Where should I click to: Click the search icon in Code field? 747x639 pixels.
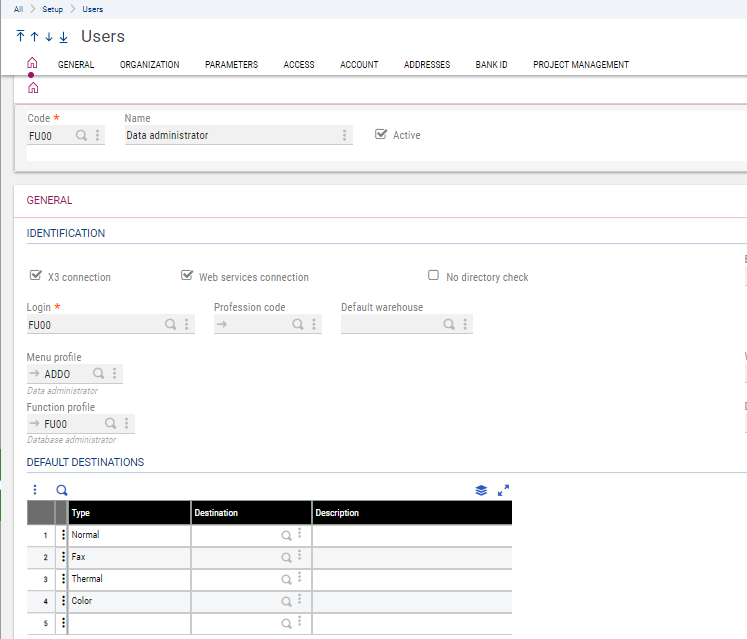pyautogui.click(x=82, y=135)
